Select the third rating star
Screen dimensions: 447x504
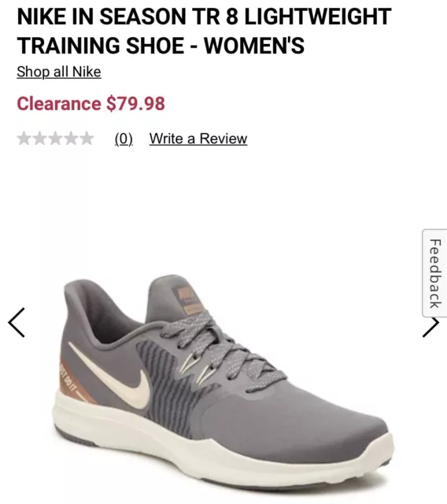point(56,139)
